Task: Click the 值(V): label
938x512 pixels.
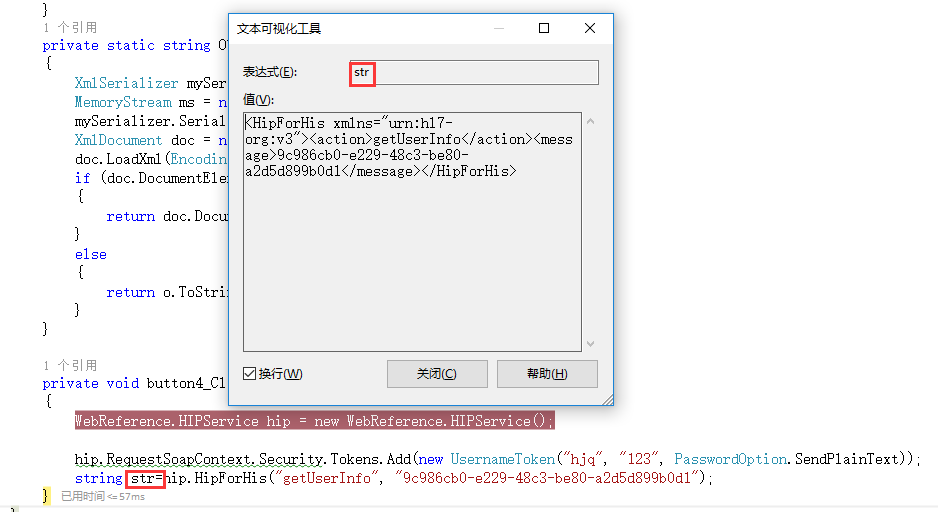Action: (x=258, y=100)
